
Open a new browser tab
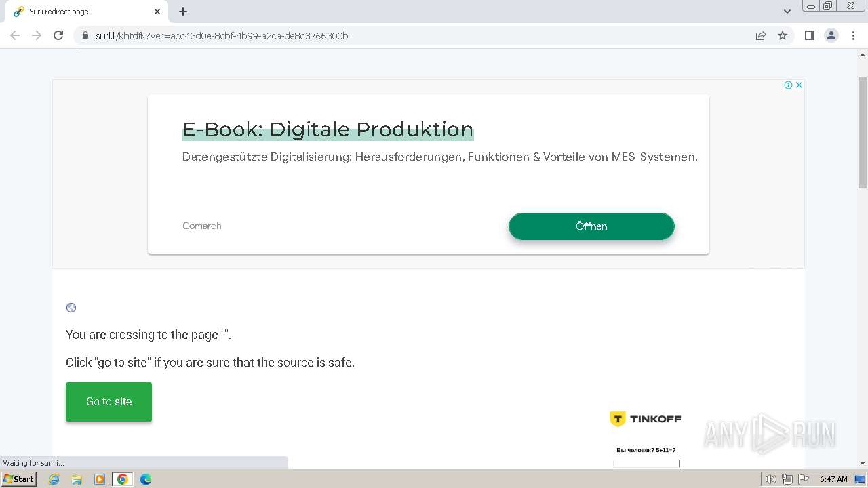[183, 12]
